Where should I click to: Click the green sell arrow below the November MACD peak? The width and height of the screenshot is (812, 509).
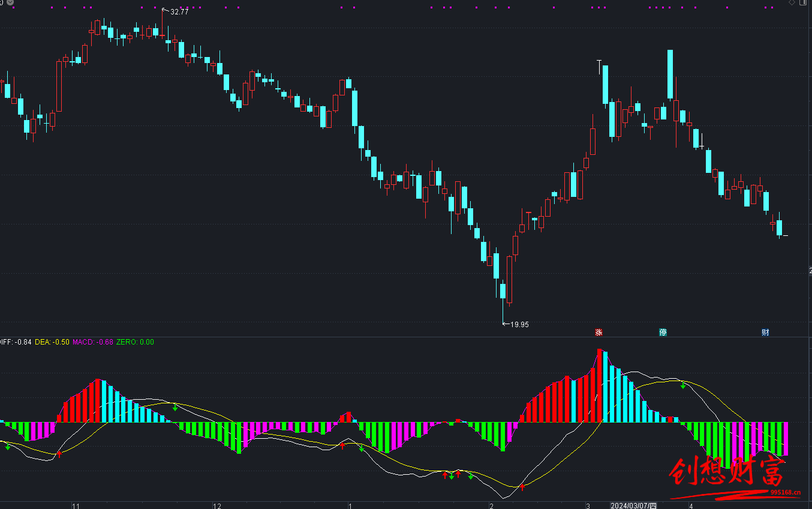click(x=175, y=408)
